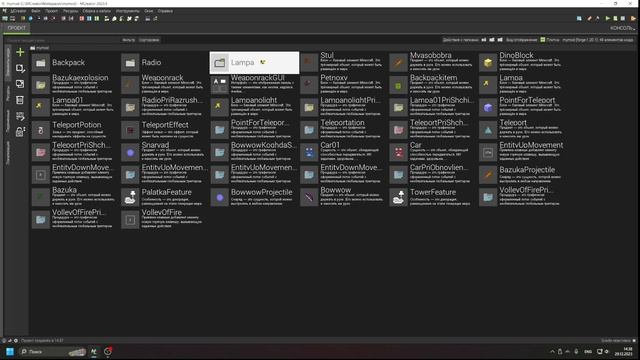This screenshot has height=360, width=640.
Task: Select the VolleyOfFire key binding element
Action: (164, 220)
